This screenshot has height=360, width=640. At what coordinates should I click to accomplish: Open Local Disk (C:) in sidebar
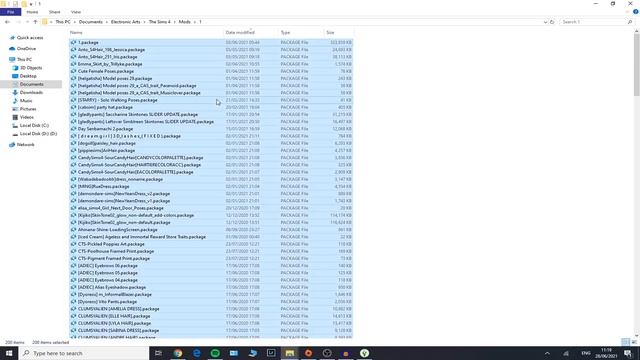(34, 125)
